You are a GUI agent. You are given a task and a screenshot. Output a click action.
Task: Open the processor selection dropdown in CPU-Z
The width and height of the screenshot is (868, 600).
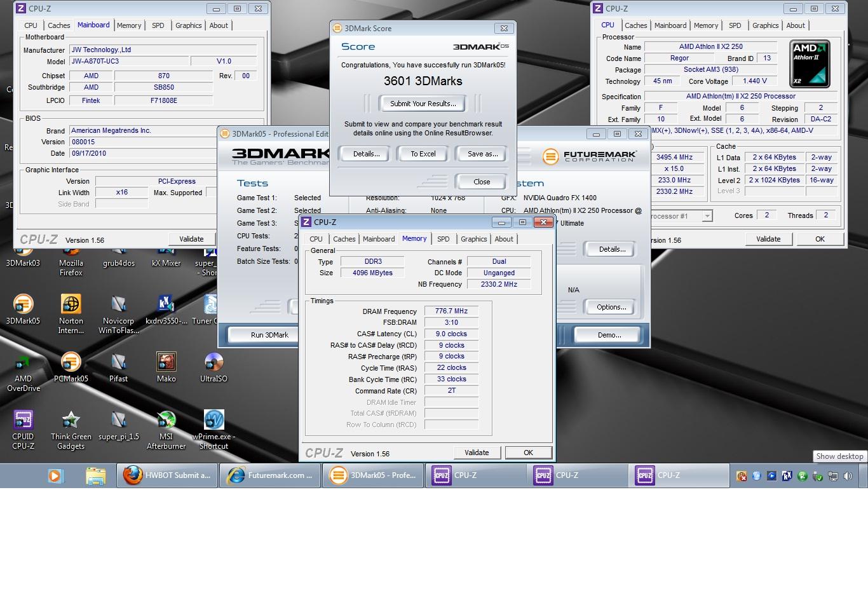[707, 216]
